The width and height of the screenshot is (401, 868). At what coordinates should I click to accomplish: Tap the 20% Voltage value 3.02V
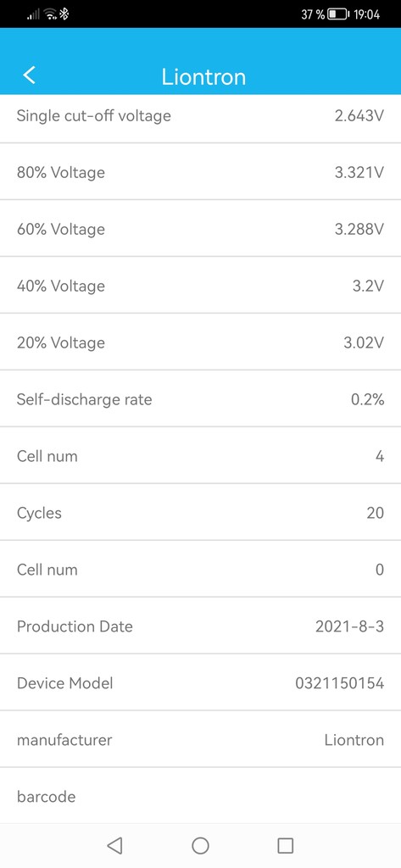[364, 342]
